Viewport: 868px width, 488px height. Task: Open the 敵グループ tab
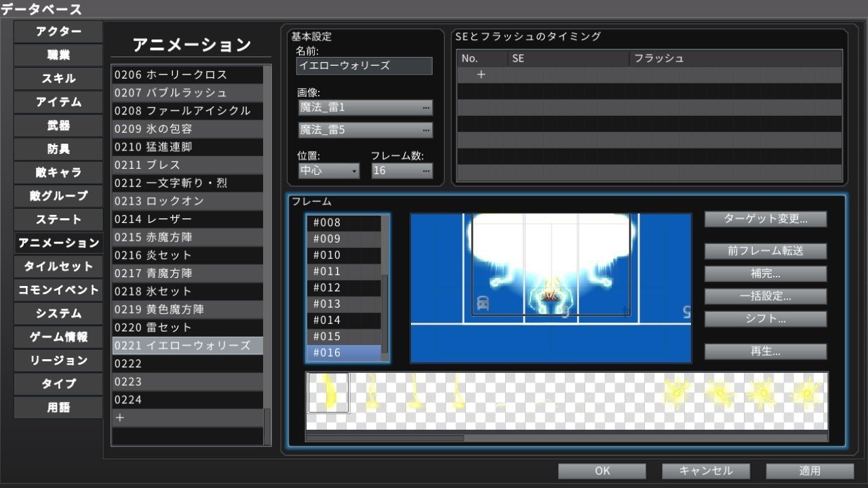(58, 196)
